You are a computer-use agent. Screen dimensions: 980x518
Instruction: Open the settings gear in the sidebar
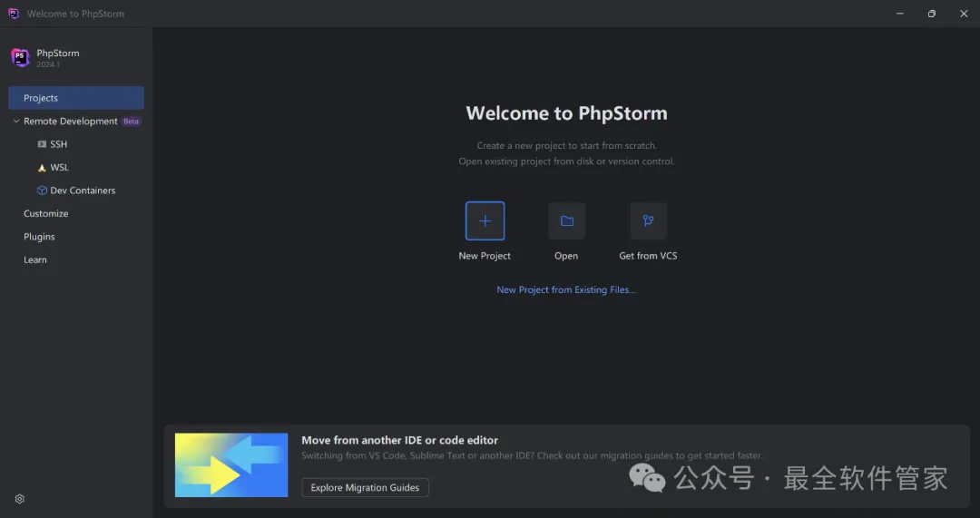pos(20,499)
